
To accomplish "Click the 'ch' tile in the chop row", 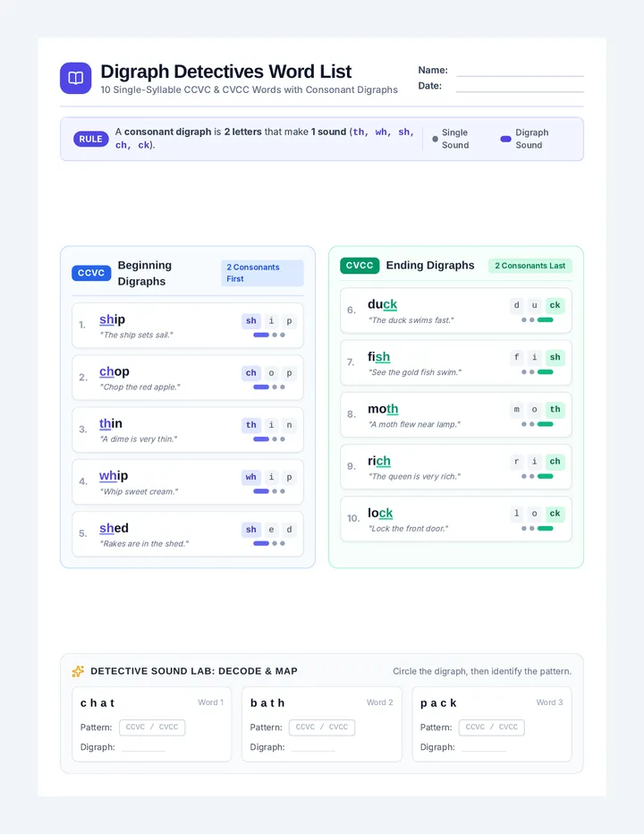I will [251, 373].
